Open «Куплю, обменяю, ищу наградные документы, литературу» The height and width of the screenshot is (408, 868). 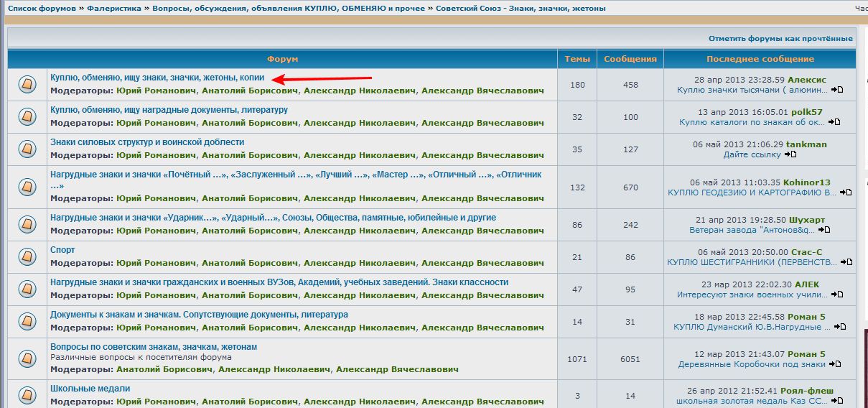169,110
